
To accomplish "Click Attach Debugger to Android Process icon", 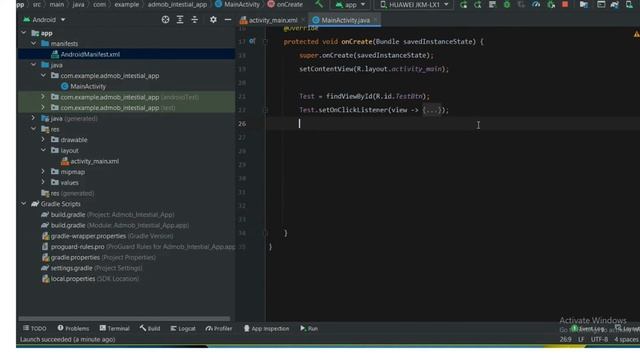I will click(x=551, y=5).
